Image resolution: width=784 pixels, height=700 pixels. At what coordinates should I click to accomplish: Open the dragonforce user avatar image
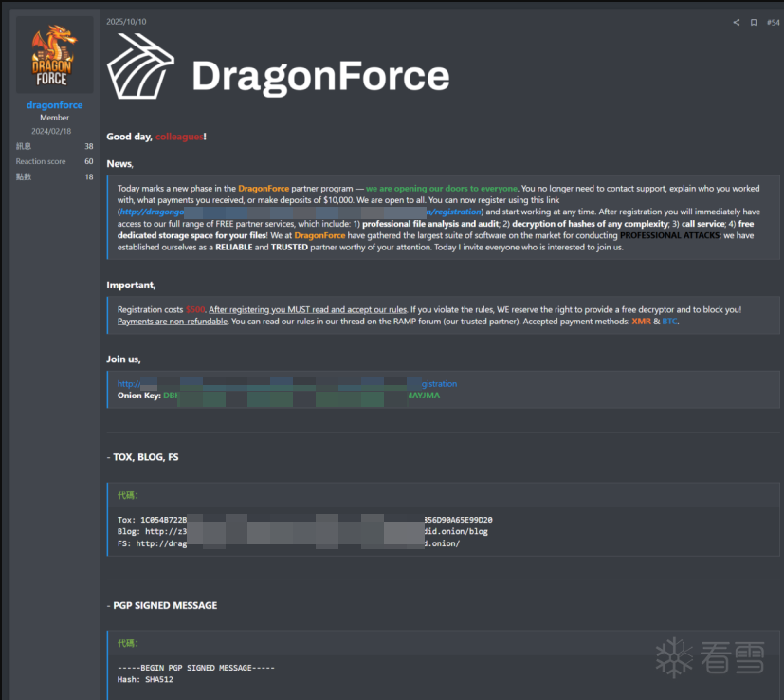pos(54,55)
